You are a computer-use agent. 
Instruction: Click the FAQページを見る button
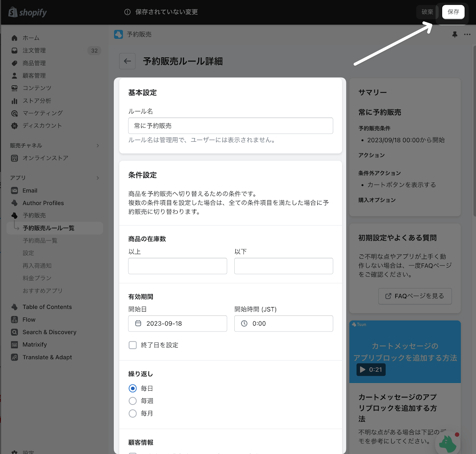pos(415,296)
